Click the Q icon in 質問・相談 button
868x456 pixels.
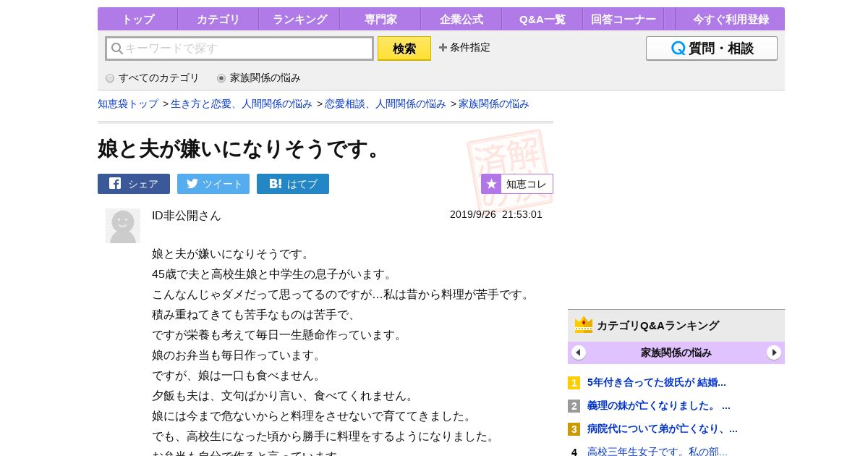[x=678, y=48]
